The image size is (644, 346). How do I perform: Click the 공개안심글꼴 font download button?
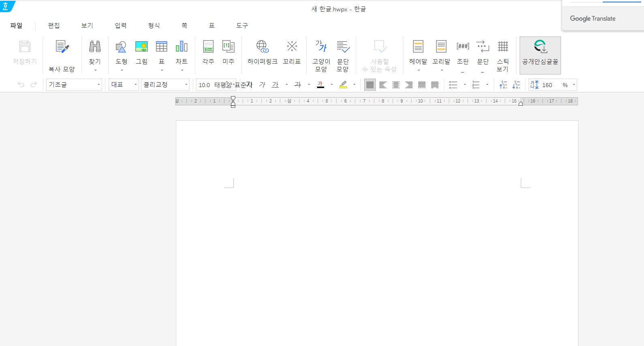point(540,55)
